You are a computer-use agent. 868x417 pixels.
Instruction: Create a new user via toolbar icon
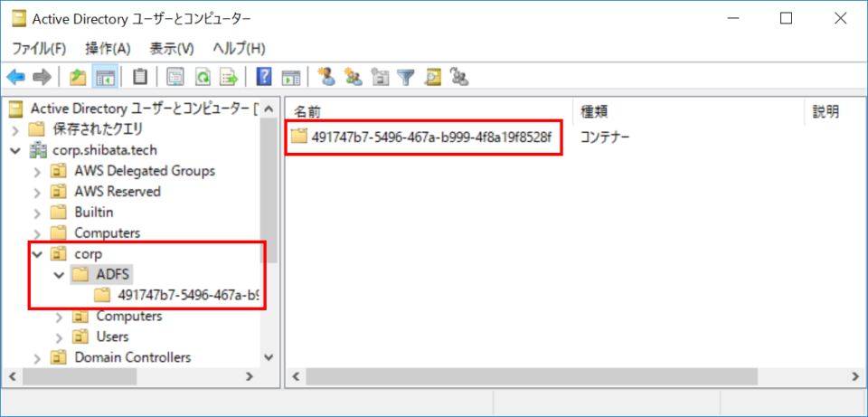[327, 78]
